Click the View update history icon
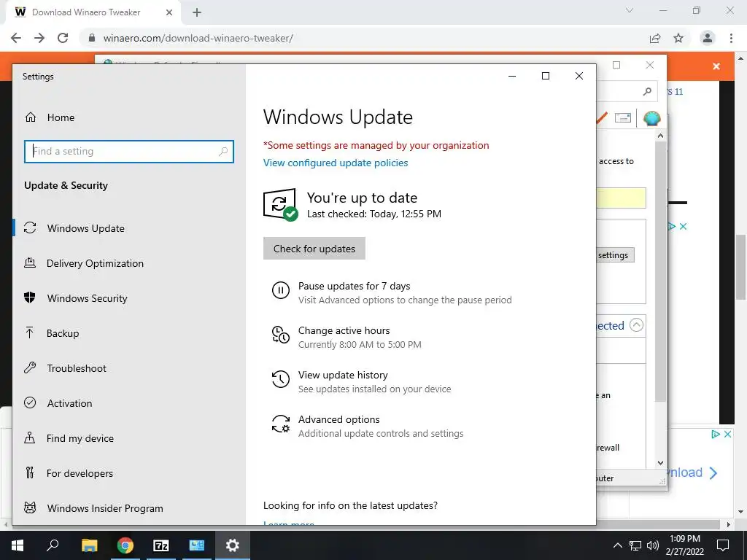747x560 pixels. click(281, 379)
